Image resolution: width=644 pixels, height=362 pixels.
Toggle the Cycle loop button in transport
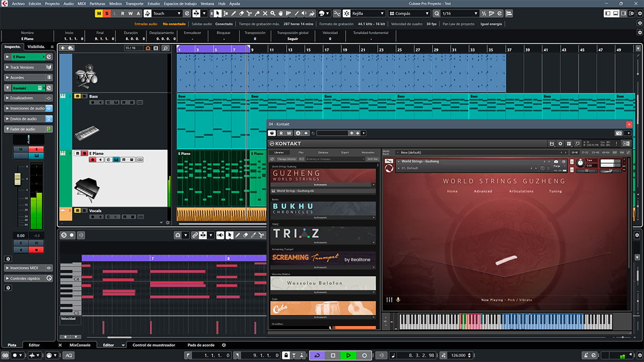click(x=317, y=355)
